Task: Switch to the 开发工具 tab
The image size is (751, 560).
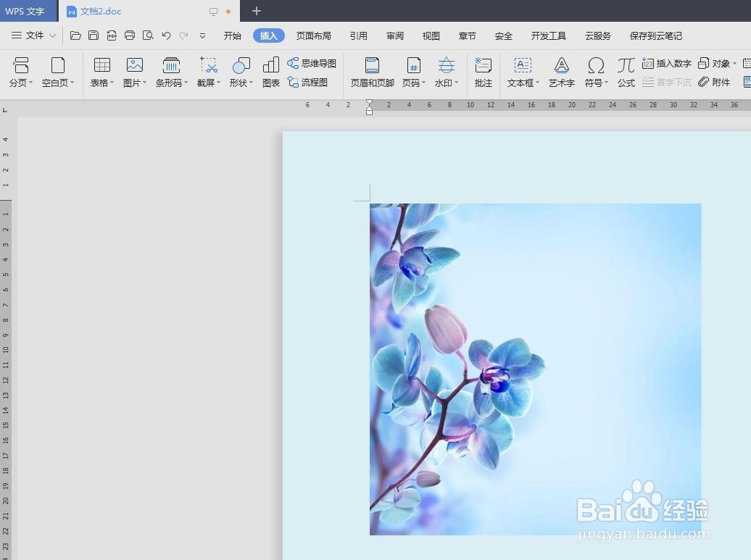Action: pyautogui.click(x=549, y=36)
